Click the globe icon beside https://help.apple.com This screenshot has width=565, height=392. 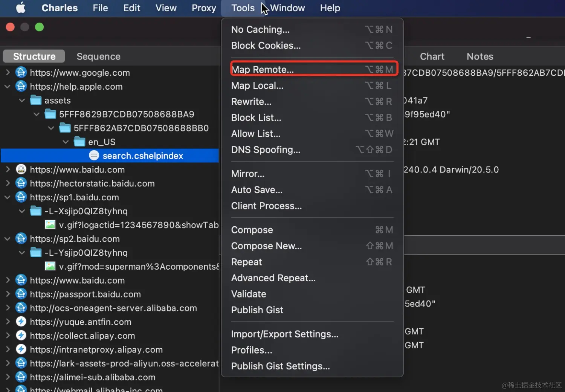tap(21, 86)
